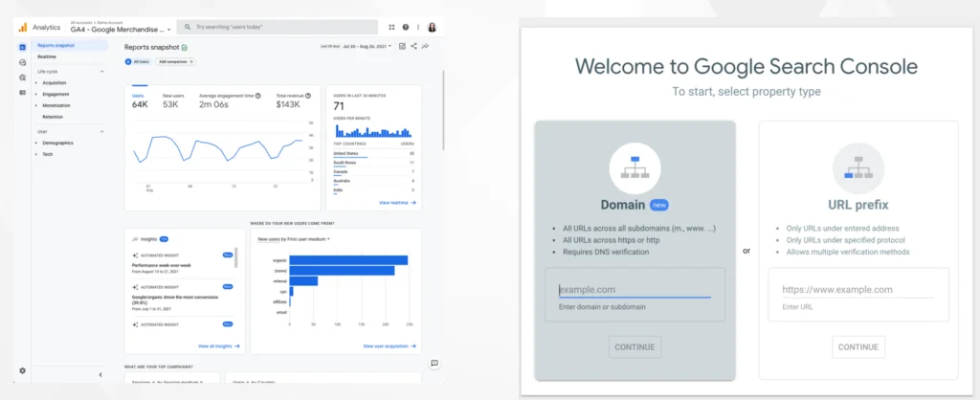The image size is (980, 400).
Task: Click the All Users segment chip
Action: (138, 62)
